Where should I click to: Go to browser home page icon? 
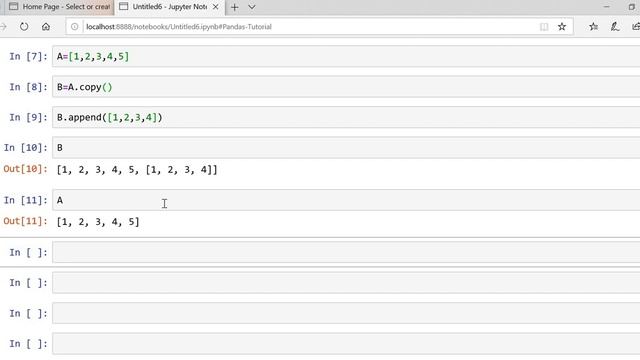(x=46, y=27)
